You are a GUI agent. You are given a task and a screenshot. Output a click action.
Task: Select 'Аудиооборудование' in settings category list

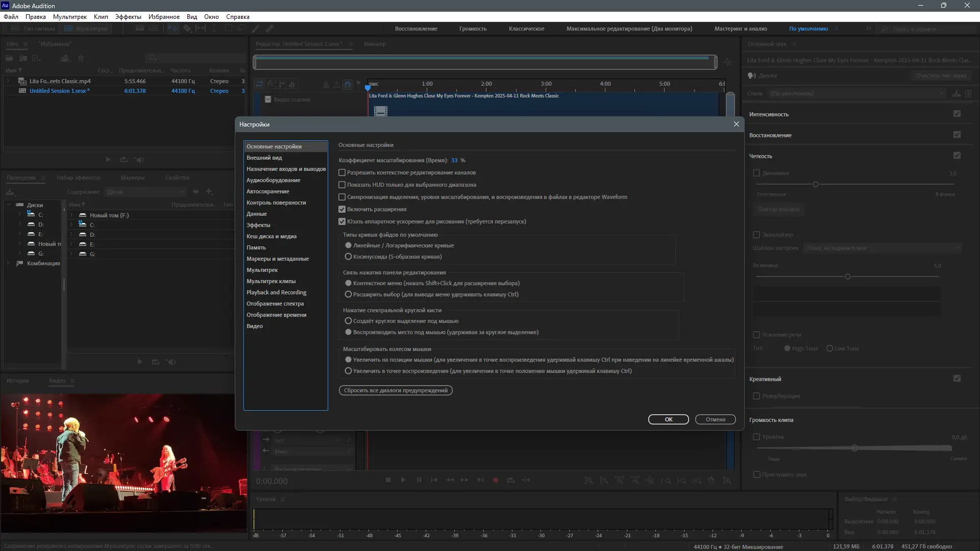click(273, 180)
